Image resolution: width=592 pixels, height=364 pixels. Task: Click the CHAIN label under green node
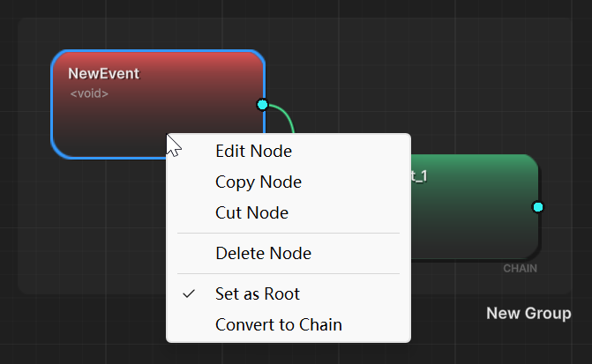(x=520, y=268)
